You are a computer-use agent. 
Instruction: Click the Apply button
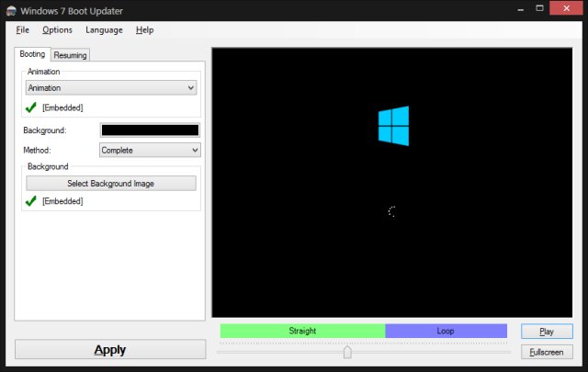tap(110, 350)
